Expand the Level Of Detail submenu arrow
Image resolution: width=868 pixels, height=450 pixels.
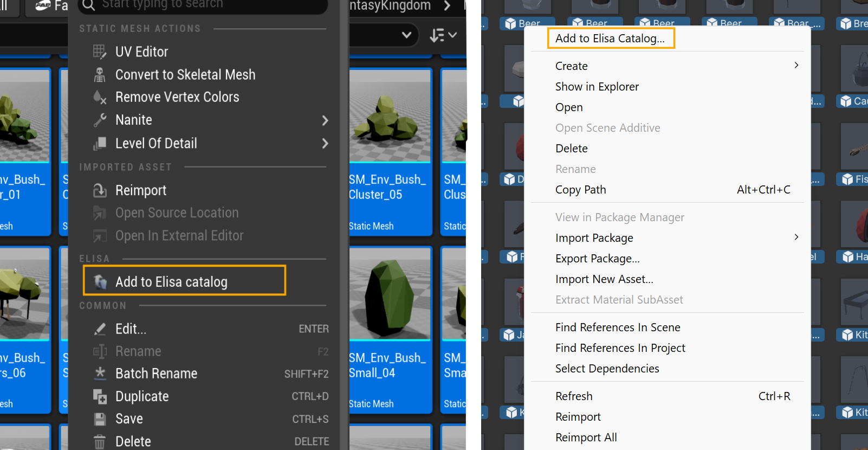(325, 144)
